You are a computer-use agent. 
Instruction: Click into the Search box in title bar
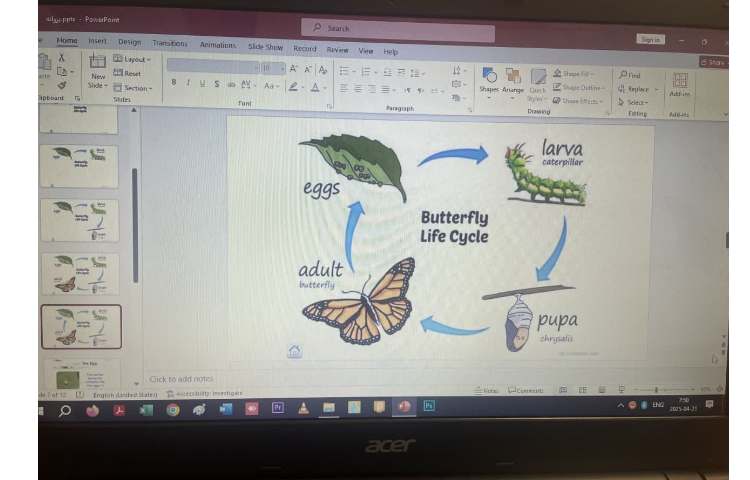(400, 30)
